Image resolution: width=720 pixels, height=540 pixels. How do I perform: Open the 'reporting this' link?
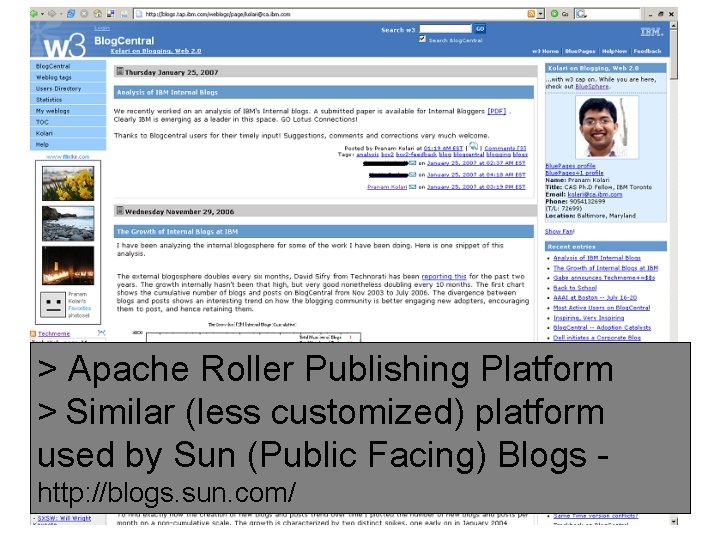point(444,276)
